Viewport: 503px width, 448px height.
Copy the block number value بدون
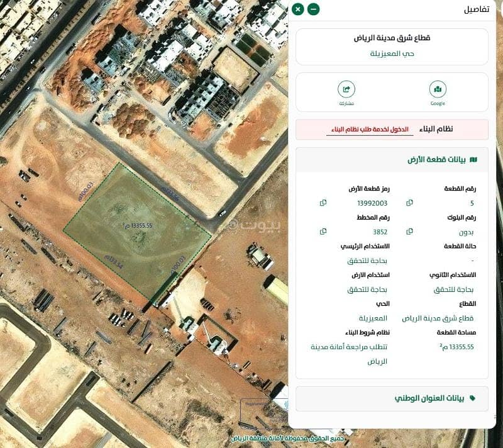[x=410, y=232]
